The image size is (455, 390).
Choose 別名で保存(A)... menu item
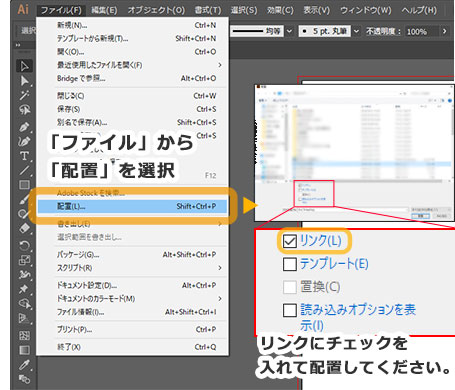click(133, 122)
